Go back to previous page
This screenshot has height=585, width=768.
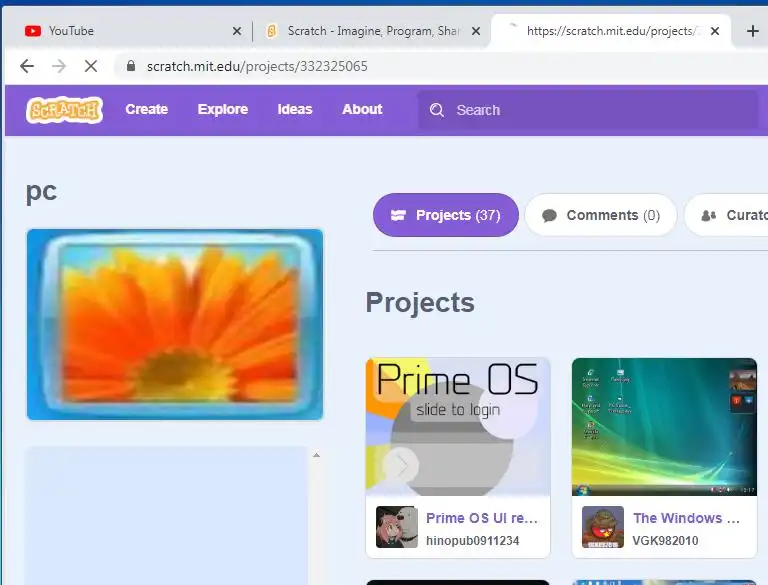pyautogui.click(x=27, y=66)
